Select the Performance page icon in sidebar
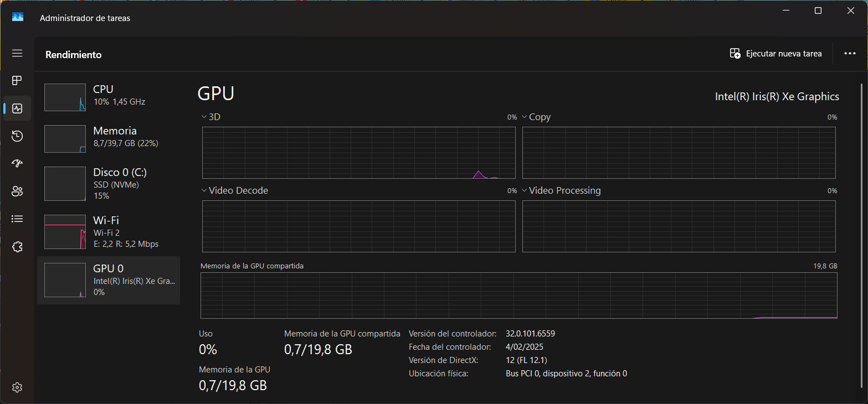The image size is (868, 404). 17,108
